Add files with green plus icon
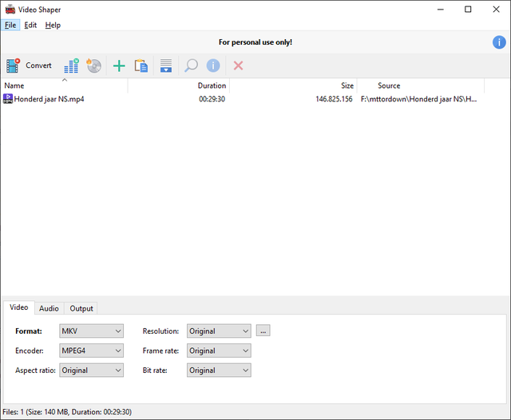 tap(119, 65)
